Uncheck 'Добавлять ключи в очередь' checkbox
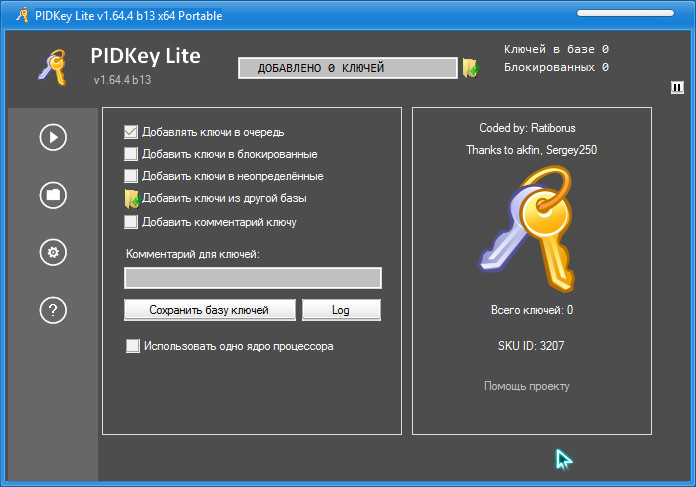 coord(131,132)
